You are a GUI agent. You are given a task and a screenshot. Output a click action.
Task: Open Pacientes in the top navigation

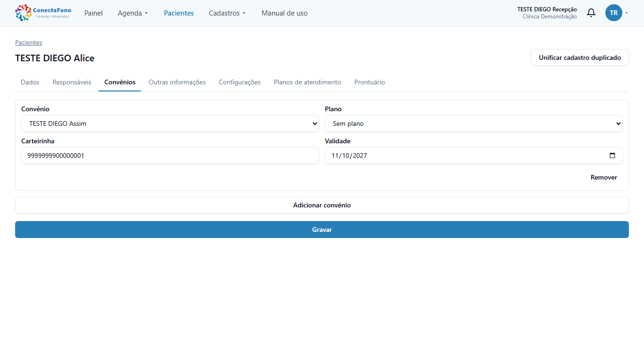179,13
